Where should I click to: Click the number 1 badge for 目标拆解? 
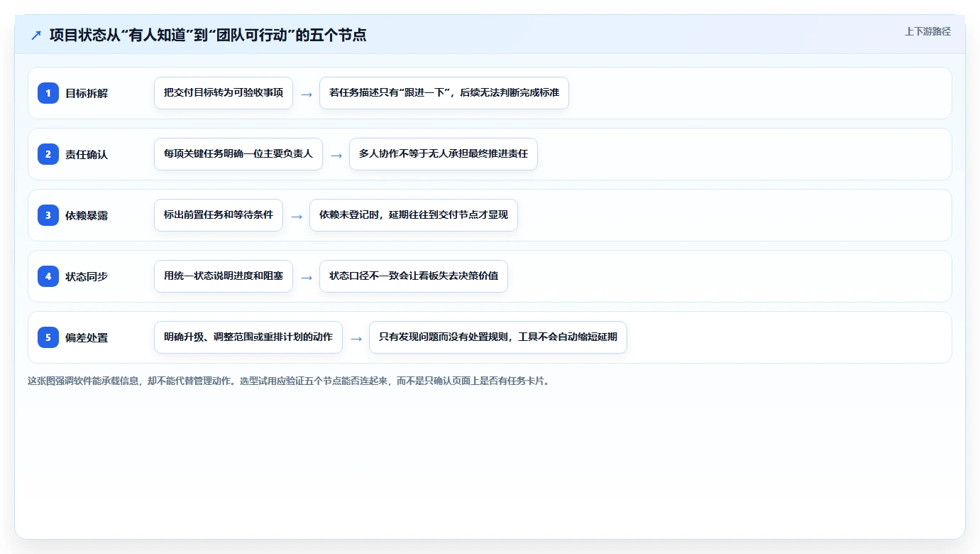48,92
